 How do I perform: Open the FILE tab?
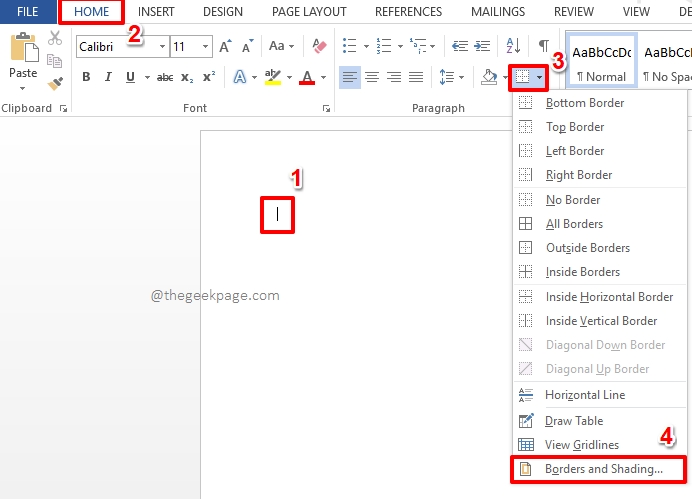(x=28, y=12)
